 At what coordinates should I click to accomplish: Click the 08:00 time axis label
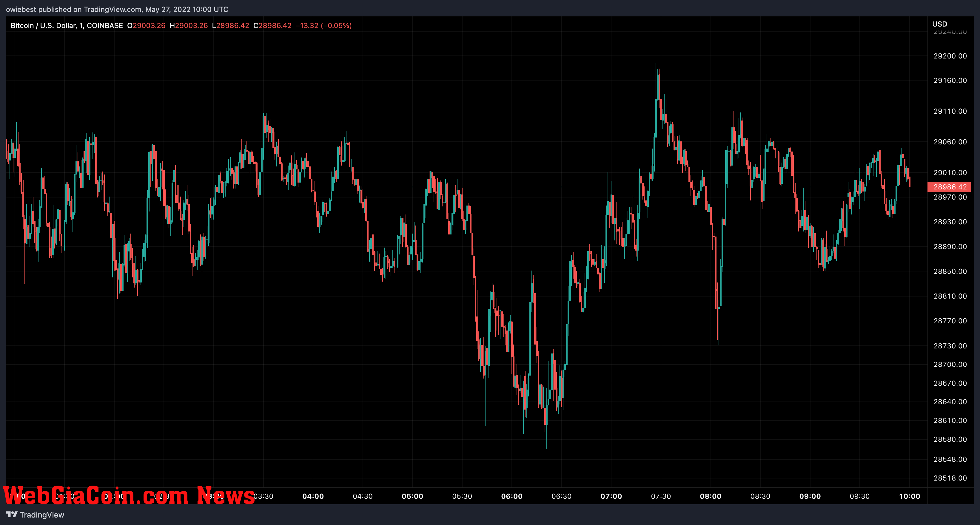(x=711, y=496)
